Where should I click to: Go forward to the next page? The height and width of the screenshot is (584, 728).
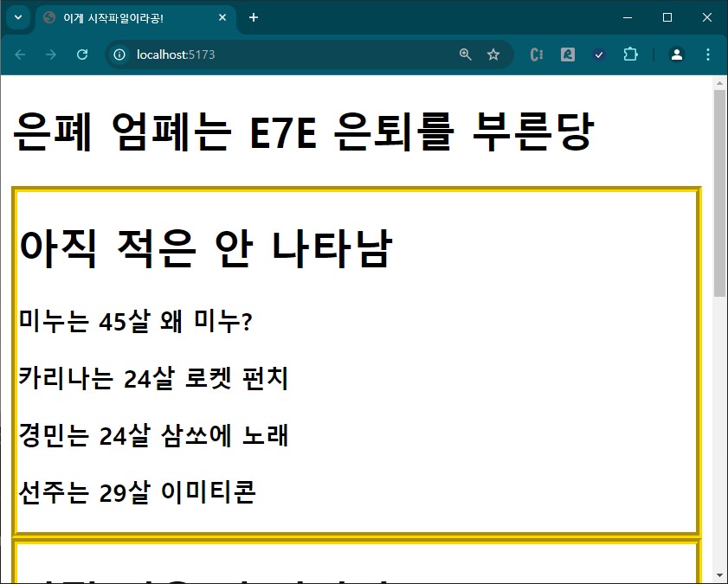pos(51,55)
